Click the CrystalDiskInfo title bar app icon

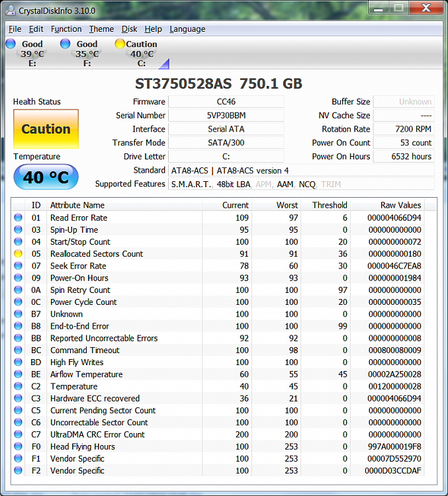tap(11, 11)
